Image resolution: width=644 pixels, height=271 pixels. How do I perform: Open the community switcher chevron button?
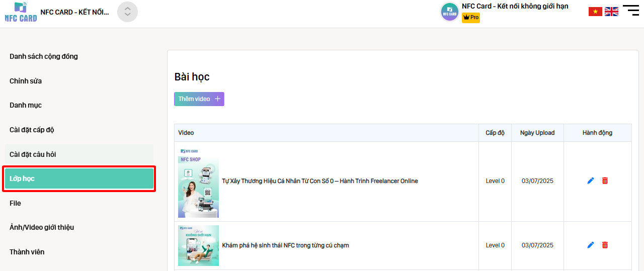click(127, 12)
